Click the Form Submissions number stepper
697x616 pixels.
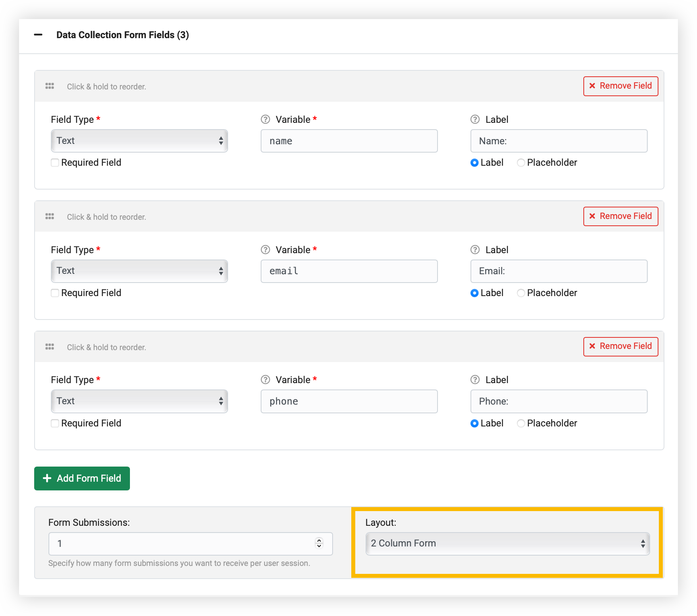(319, 543)
